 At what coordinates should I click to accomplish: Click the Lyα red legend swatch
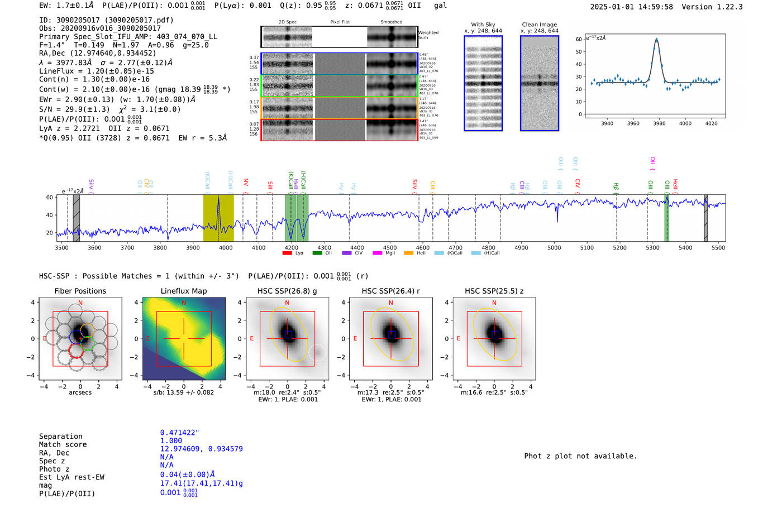click(287, 253)
